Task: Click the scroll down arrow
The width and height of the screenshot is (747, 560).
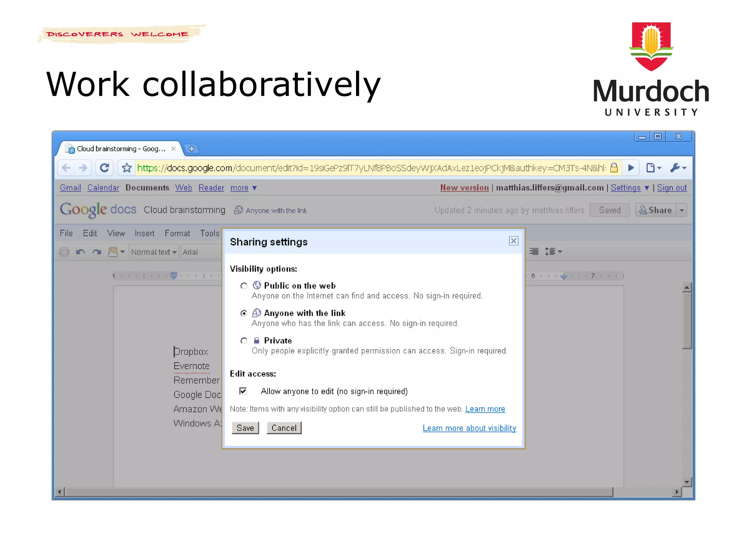Action: click(687, 482)
